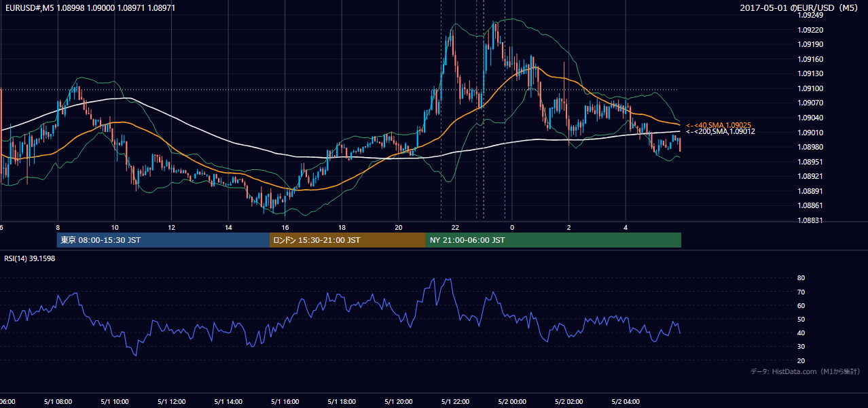Click the 1.08861 price axis value

[811, 205]
